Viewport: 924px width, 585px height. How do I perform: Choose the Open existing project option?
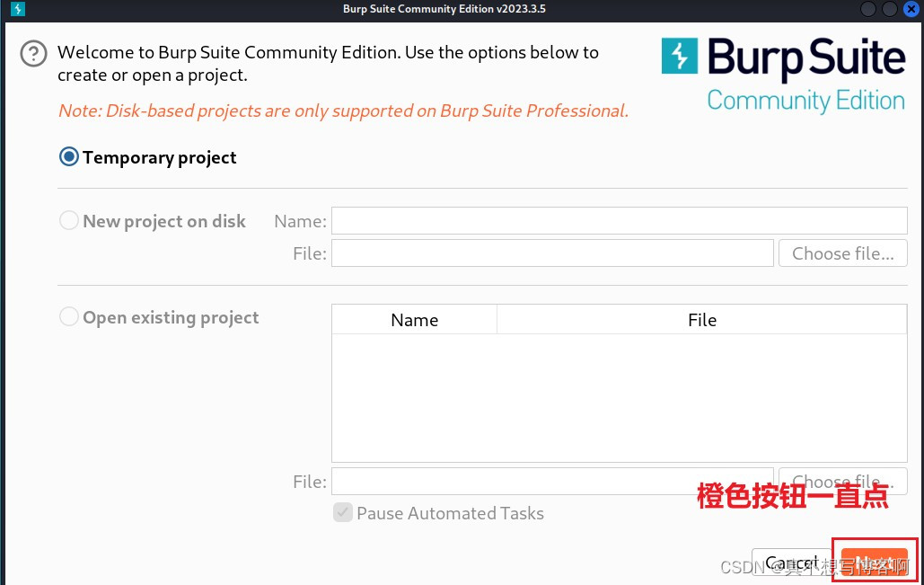coord(69,316)
